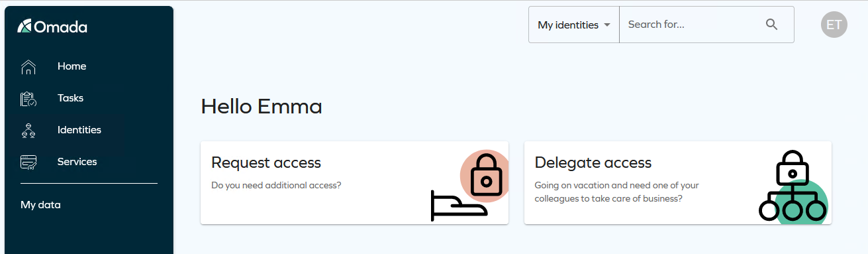
Task: Click the lock hierarchy illustration on Delegate access
Action: tap(793, 186)
